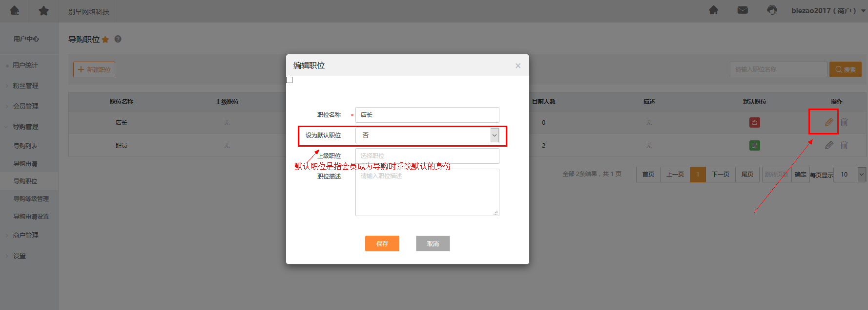
Task: Click the customer service headset icon
Action: [x=771, y=10]
